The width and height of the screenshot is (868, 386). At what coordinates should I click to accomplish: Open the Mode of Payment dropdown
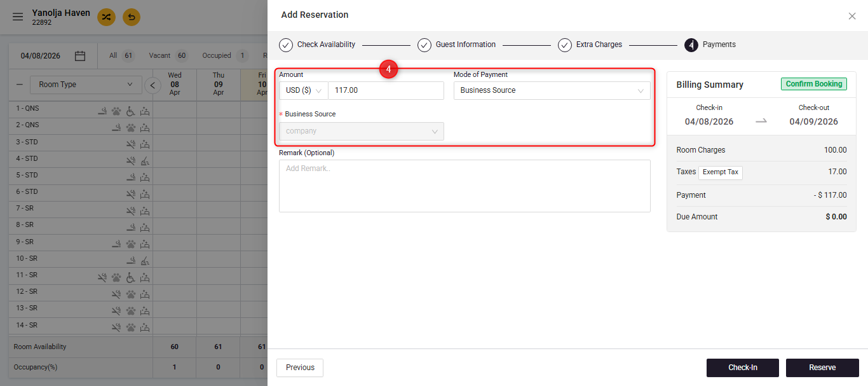(552, 90)
